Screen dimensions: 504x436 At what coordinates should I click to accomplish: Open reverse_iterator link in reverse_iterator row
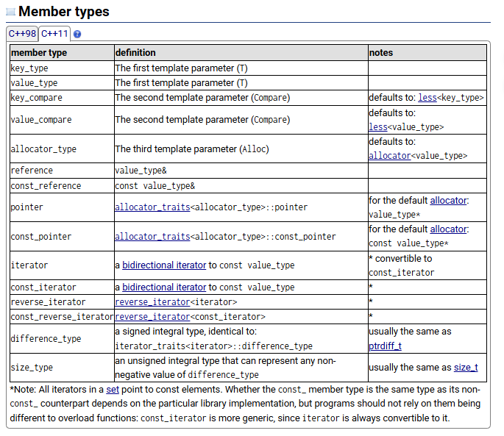[x=153, y=302]
